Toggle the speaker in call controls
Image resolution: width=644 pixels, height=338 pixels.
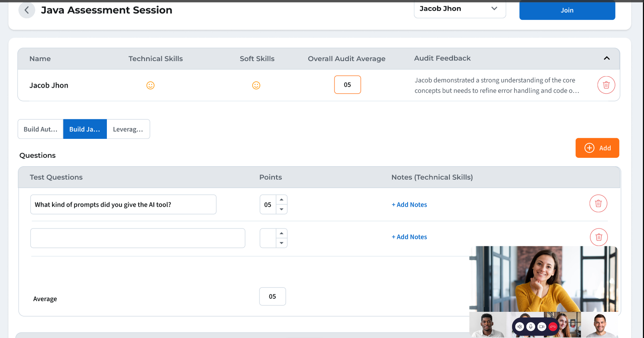click(x=520, y=326)
